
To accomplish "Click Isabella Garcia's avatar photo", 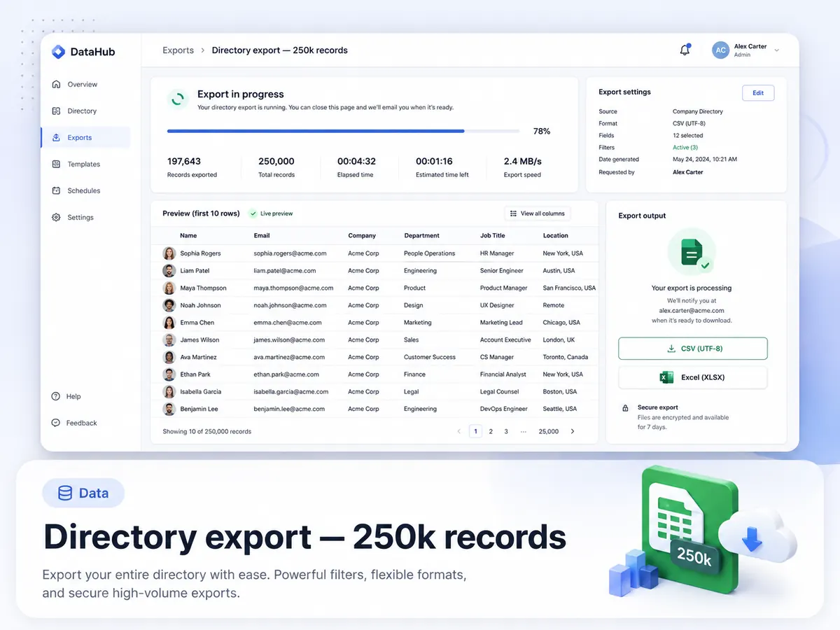I will point(169,392).
